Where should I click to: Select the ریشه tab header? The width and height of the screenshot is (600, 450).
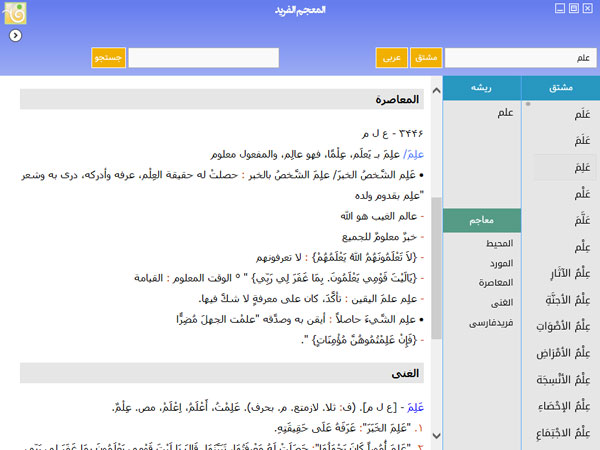point(482,88)
